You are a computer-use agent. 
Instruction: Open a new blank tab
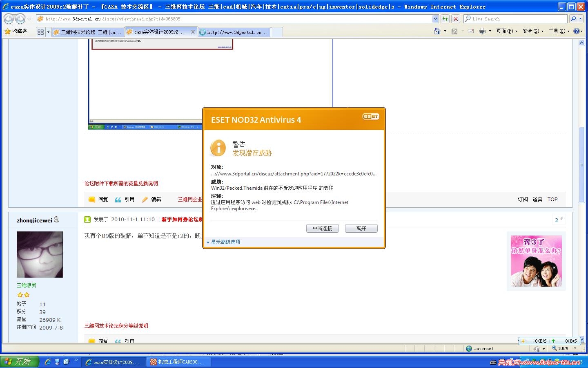point(276,32)
